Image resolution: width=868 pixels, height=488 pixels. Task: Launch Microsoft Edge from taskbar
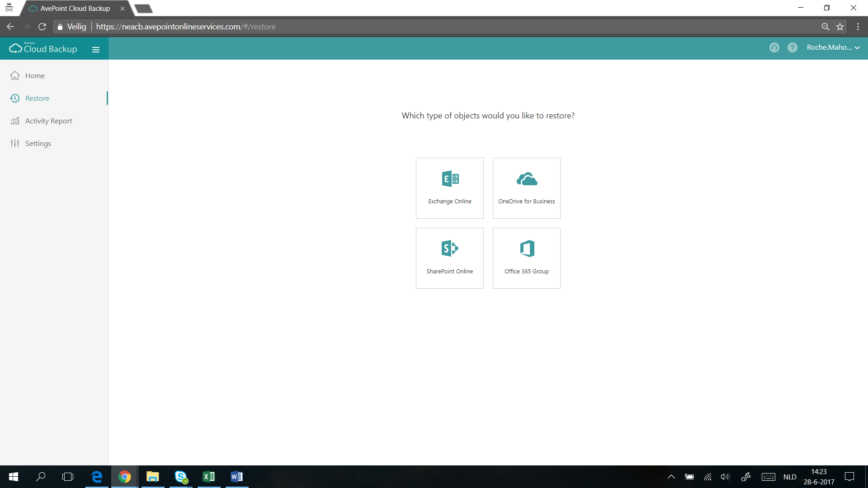[97, 477]
